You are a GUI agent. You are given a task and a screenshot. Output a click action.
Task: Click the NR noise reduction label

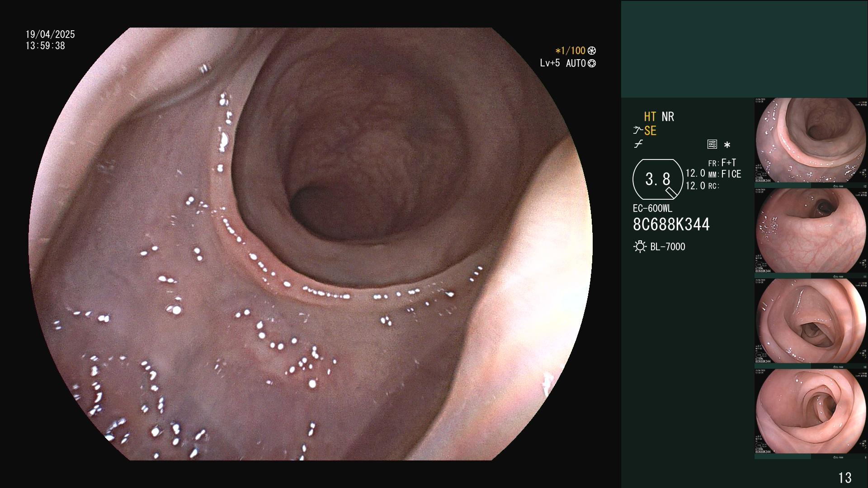point(668,117)
